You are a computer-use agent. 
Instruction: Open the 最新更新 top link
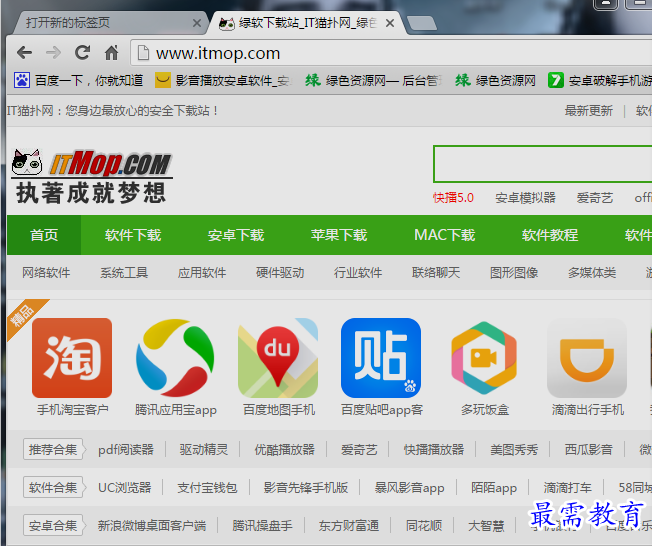(588, 111)
